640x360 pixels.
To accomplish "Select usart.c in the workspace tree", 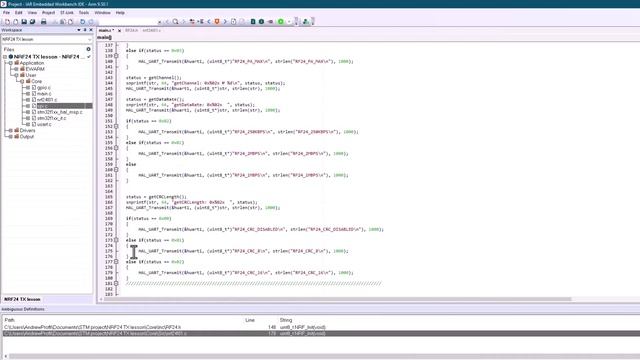I will pyautogui.click(x=44, y=124).
